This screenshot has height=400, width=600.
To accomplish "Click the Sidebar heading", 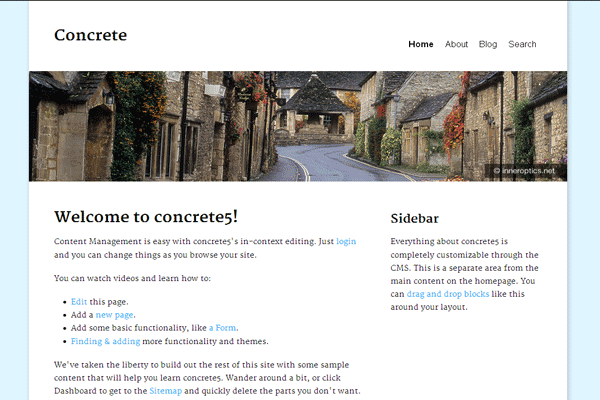I will click(x=414, y=217).
